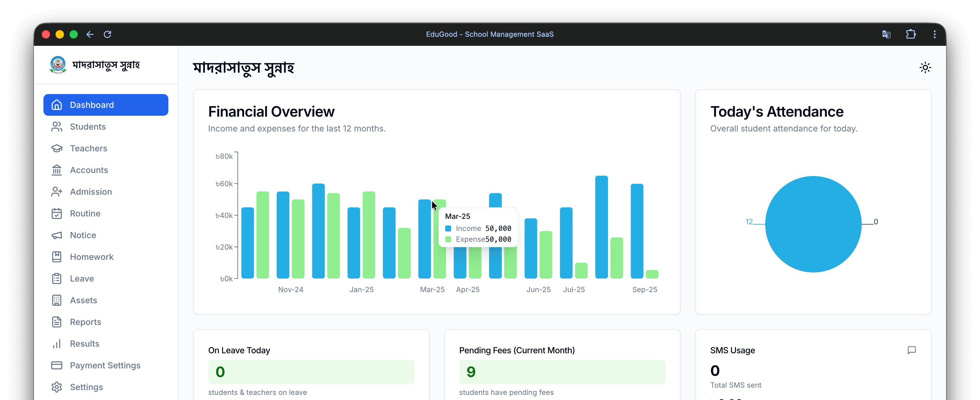Viewport: 980px width, 400px height.
Task: Click the browser reload icon
Action: coord(108,34)
